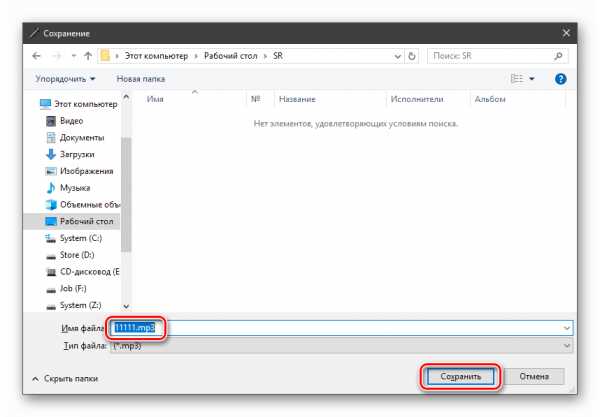This screenshot has height=417, width=600.
Task: Click the Загрузки blue arrow icon
Action: (x=51, y=155)
